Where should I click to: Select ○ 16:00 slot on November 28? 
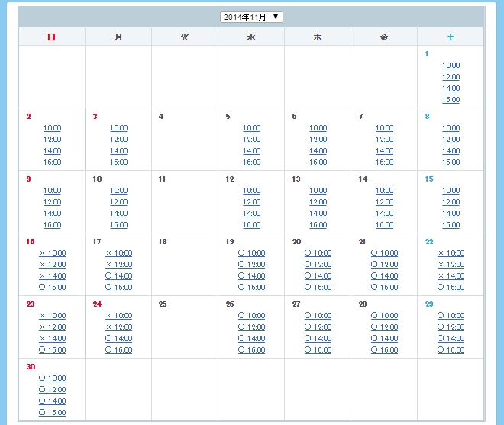pyautogui.click(x=384, y=350)
